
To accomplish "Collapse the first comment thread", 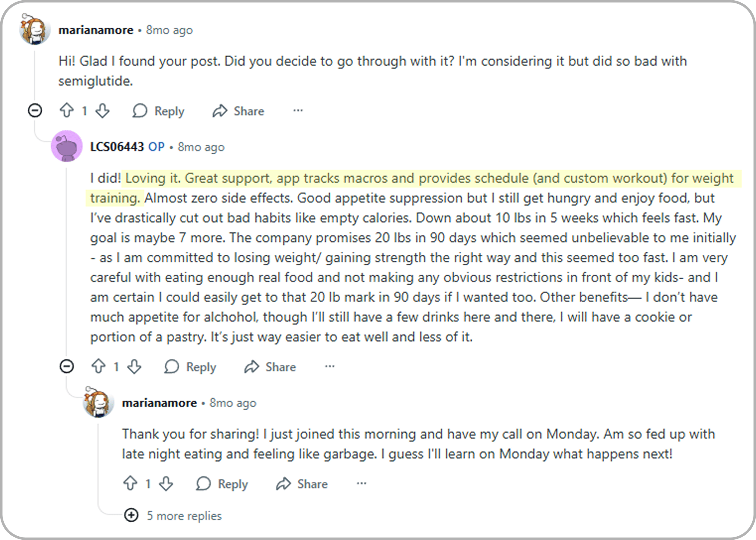I will tap(35, 111).
